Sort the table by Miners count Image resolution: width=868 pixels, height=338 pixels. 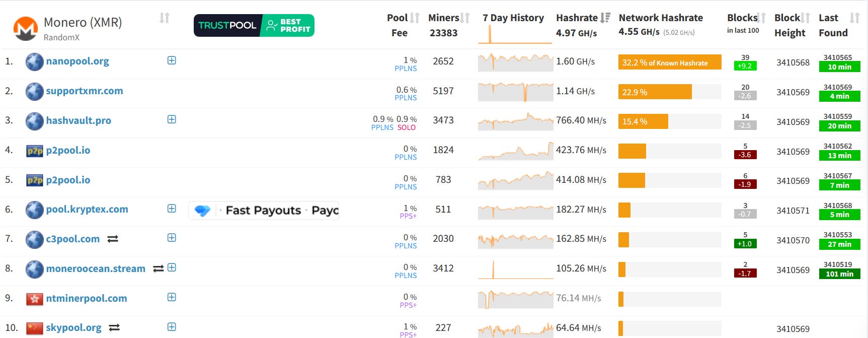[x=465, y=18]
